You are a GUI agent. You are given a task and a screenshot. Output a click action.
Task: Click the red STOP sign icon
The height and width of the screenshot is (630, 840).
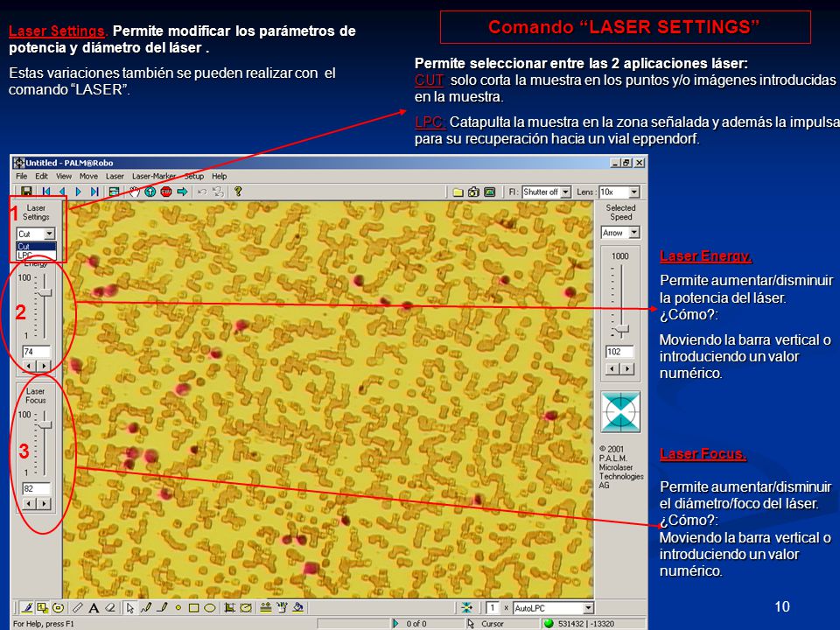166,192
